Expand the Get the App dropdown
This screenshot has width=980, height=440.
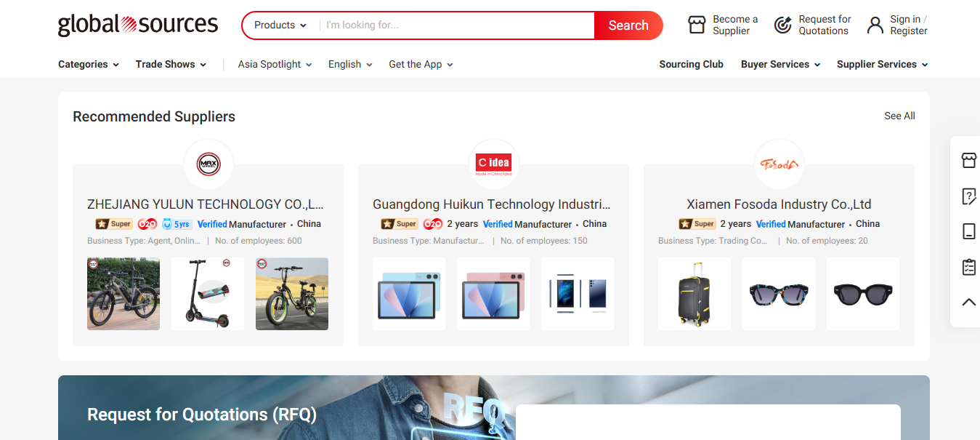421,64
